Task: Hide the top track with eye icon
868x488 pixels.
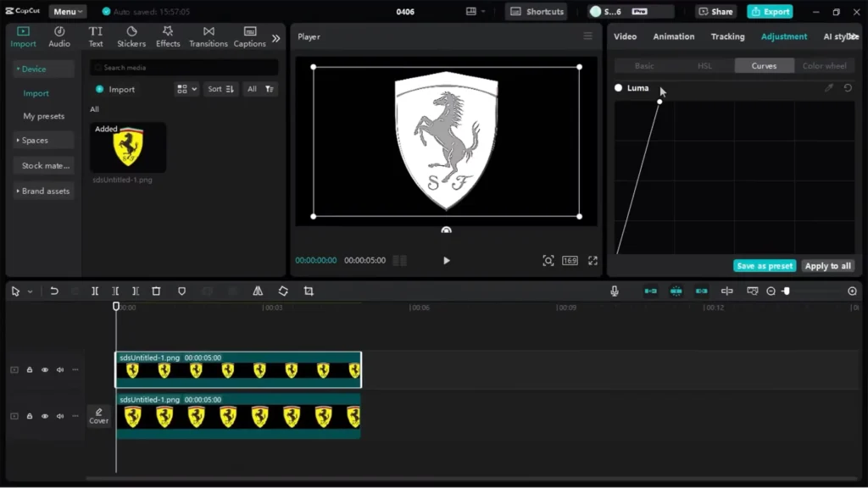Action: coord(45,369)
